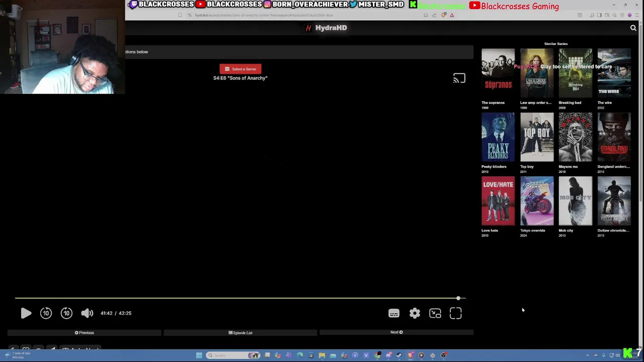644x362 pixels.
Task: Open the cast to device icon
Action: coord(459,78)
